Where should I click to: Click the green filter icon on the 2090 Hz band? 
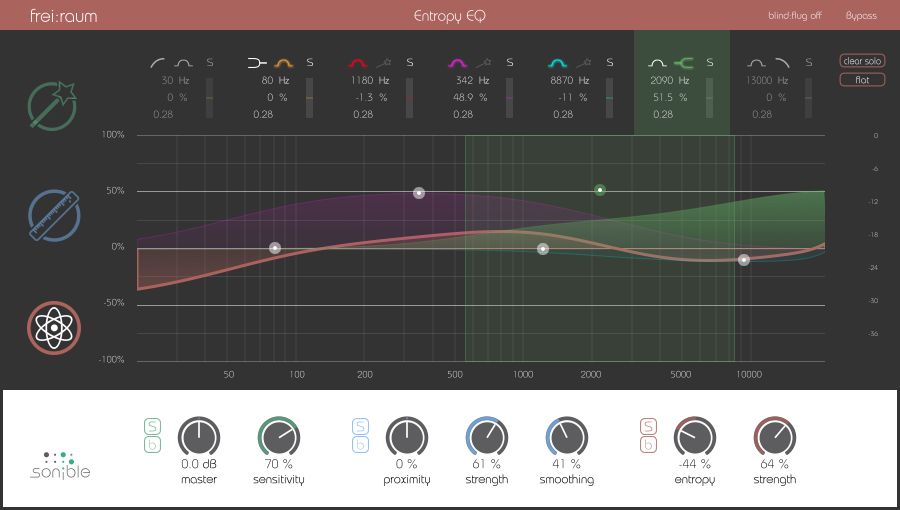coord(685,63)
